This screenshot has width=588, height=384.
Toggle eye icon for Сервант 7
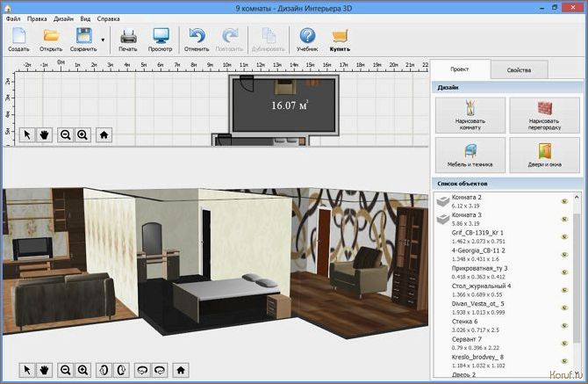[x=563, y=343]
